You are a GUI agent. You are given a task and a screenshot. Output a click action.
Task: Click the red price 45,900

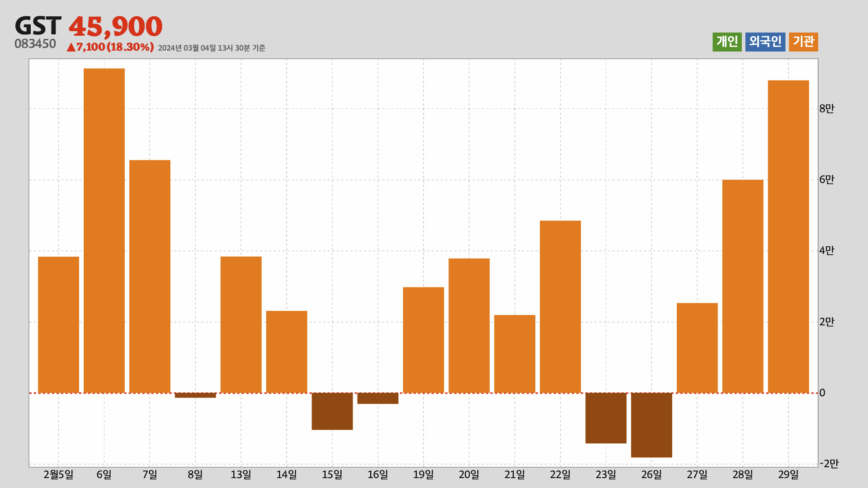point(115,27)
